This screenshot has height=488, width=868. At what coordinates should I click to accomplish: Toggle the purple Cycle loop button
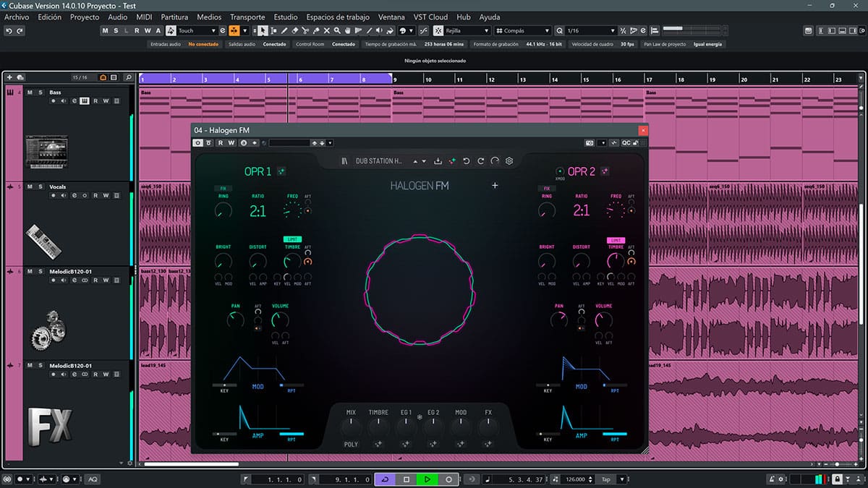tap(385, 479)
